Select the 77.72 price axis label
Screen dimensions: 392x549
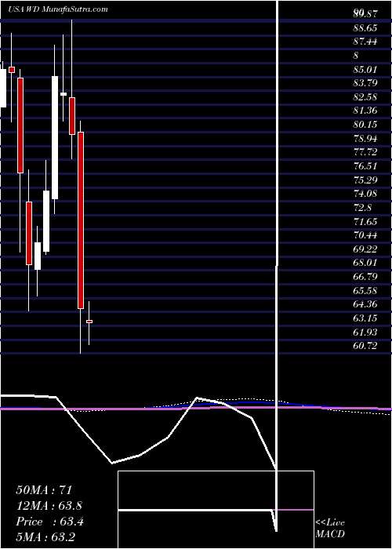[x=365, y=152]
